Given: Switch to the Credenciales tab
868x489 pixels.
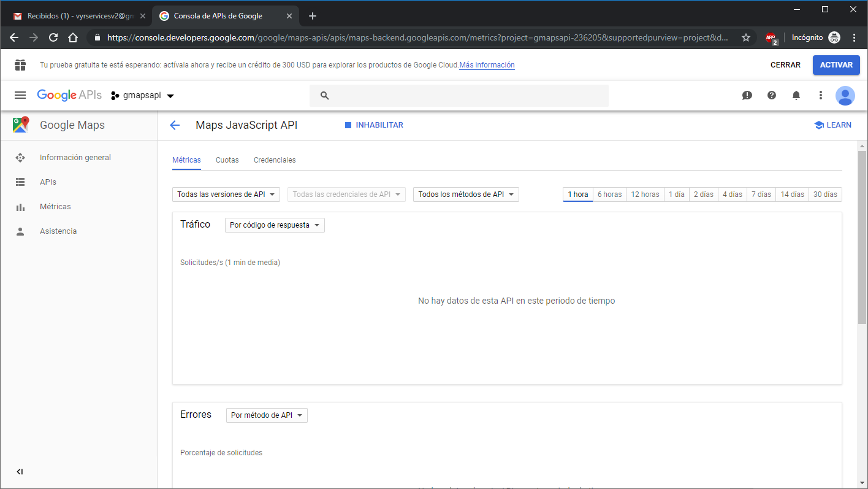Looking at the screenshot, I should click(x=275, y=160).
